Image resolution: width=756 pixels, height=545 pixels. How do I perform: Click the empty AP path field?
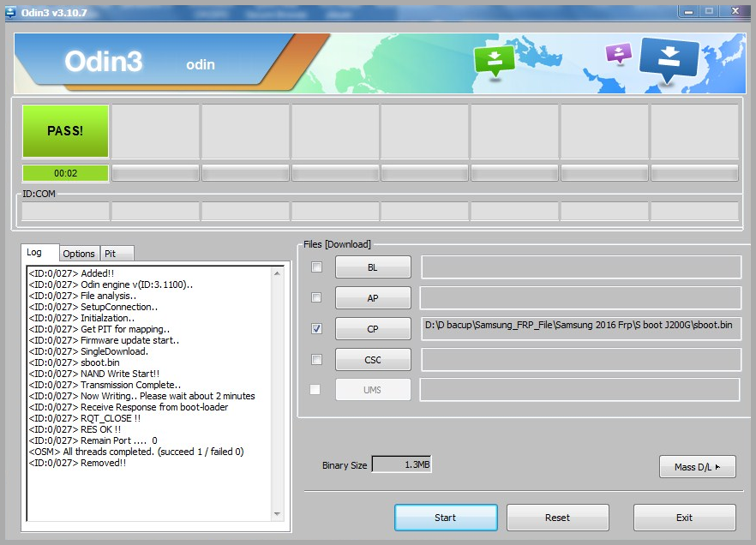pos(580,298)
